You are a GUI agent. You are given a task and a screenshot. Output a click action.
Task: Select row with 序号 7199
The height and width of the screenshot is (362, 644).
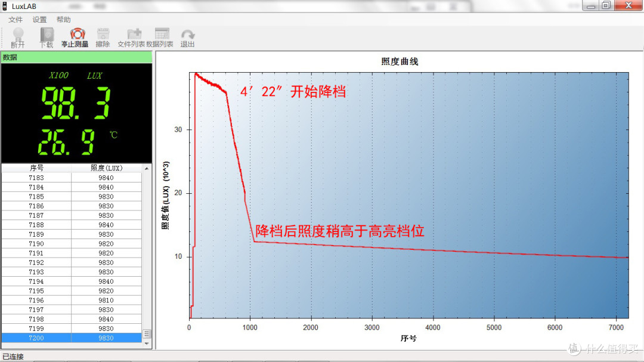point(72,329)
